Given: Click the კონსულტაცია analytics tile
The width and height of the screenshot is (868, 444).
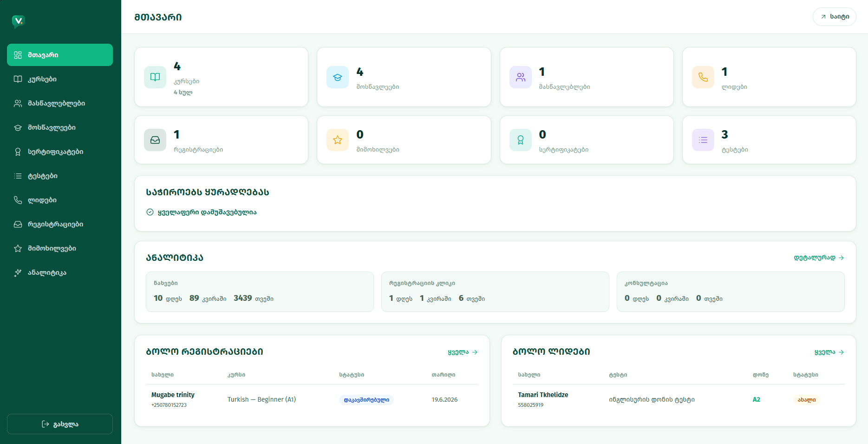Looking at the screenshot, I should point(731,292).
